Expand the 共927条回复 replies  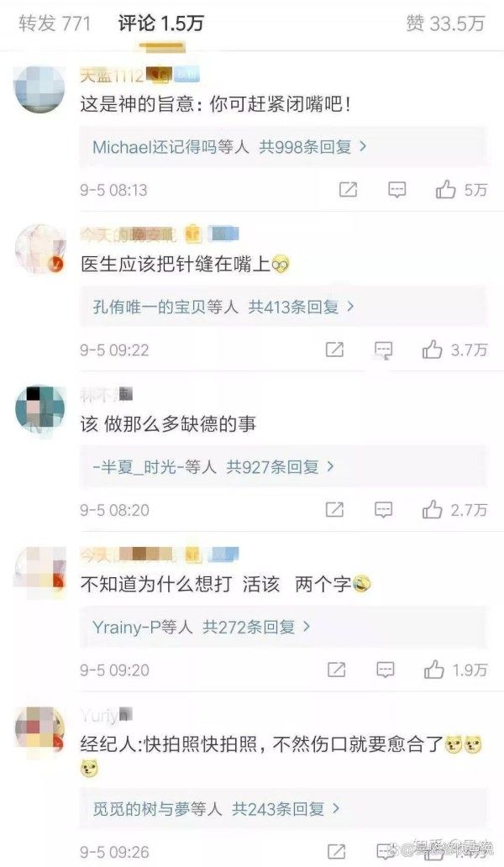281,466
